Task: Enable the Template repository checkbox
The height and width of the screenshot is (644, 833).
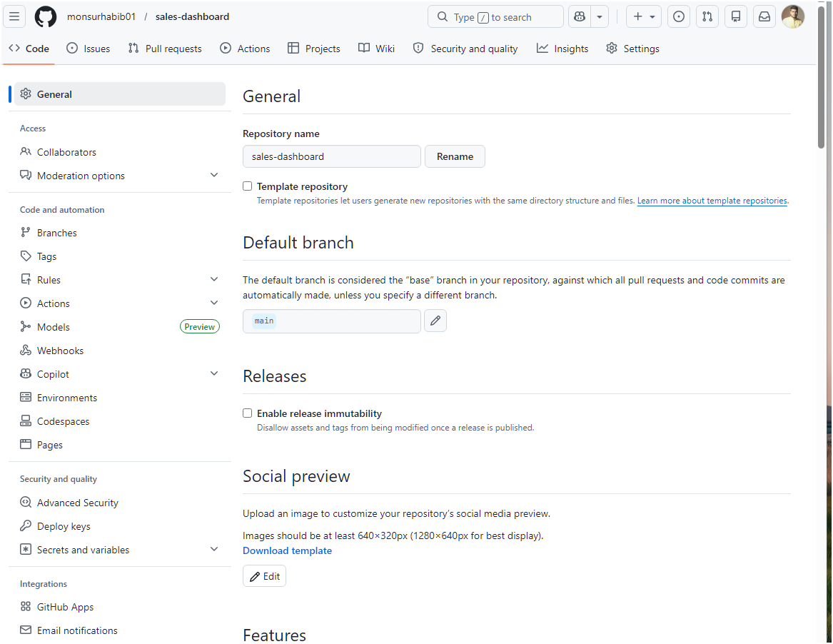Action: (248, 186)
